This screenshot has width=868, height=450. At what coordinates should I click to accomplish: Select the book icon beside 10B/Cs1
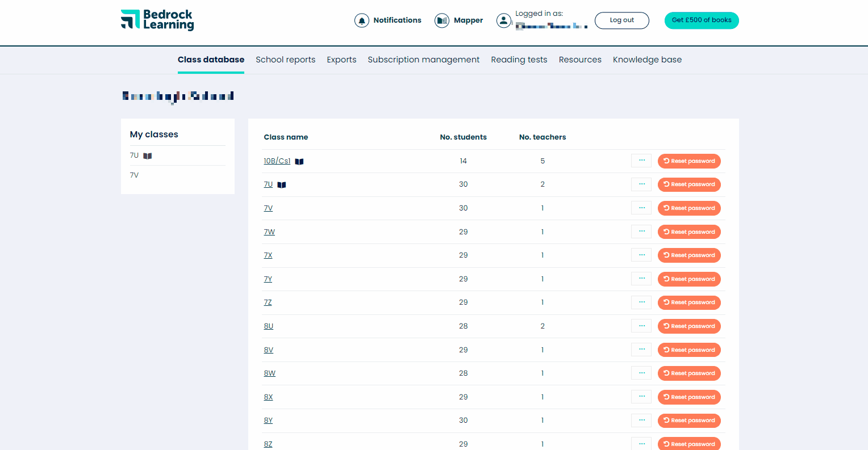tap(299, 162)
